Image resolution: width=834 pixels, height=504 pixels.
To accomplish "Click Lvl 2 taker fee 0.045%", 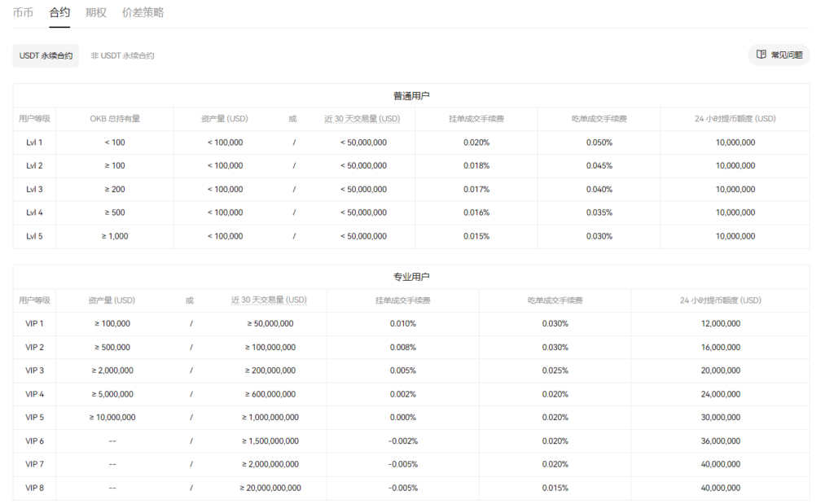I will coord(599,166).
